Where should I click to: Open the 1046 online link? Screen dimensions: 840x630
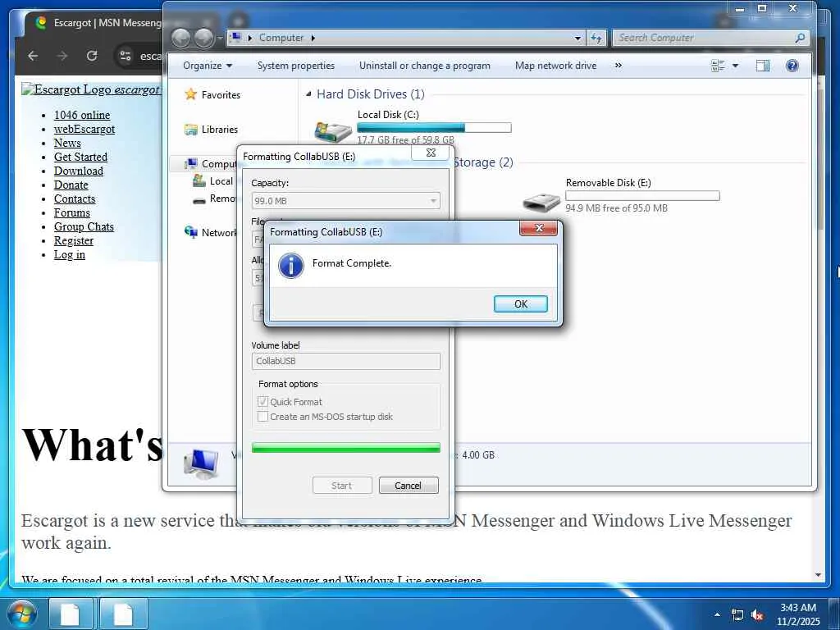tap(82, 115)
